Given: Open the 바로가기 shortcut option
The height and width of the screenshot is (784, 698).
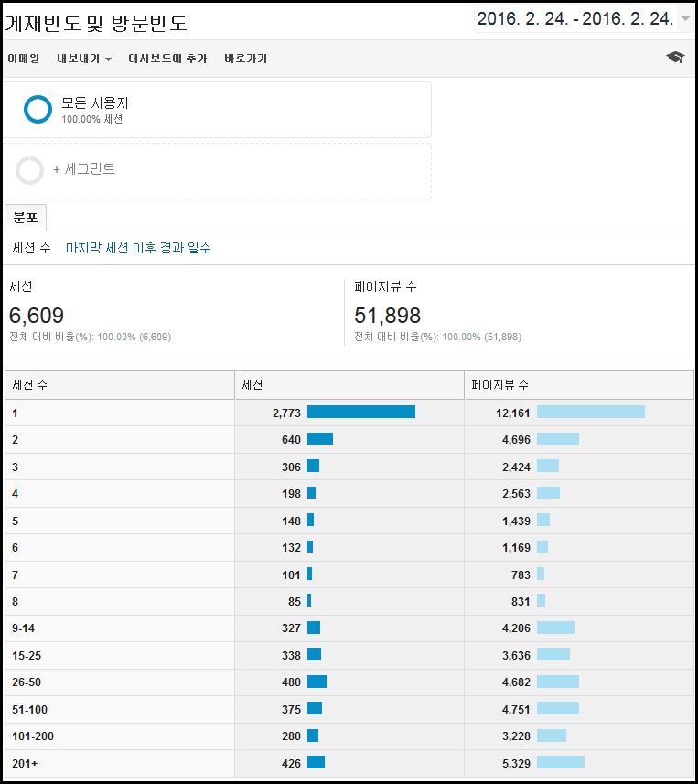Looking at the screenshot, I should (245, 59).
